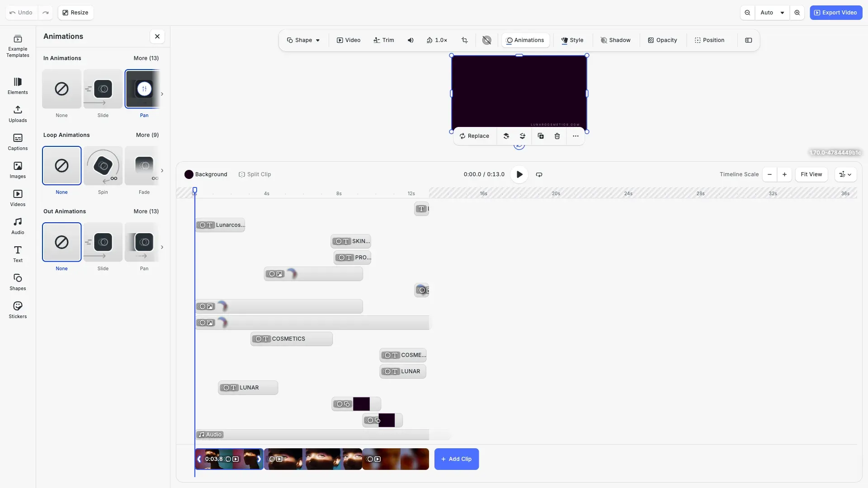868x488 pixels.
Task: Toggle the Pan in-animation
Action: (144, 89)
